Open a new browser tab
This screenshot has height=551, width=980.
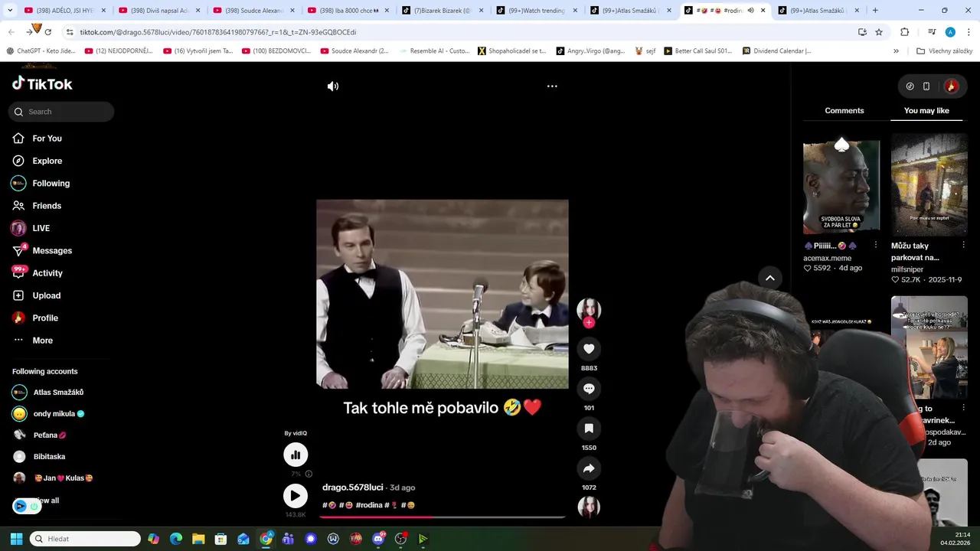[875, 11]
